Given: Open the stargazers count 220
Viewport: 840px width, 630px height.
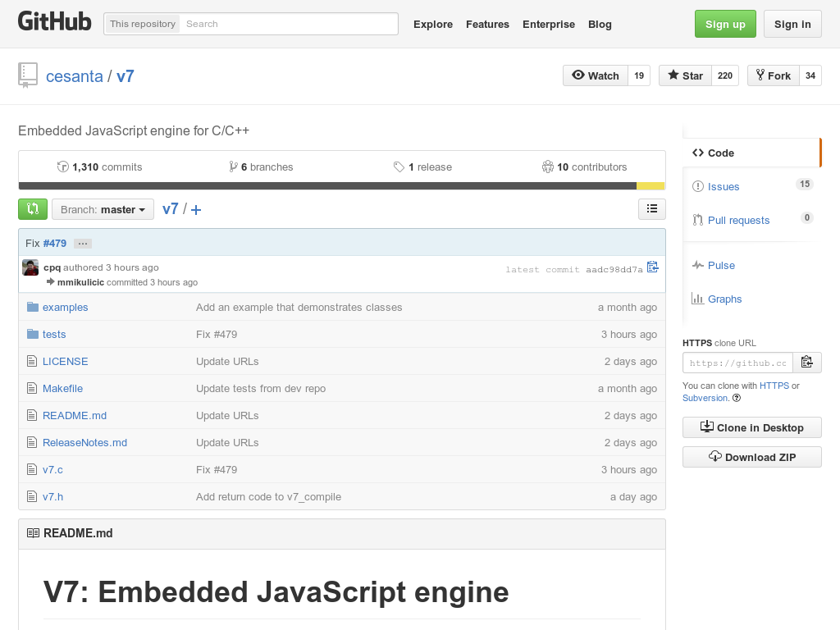Looking at the screenshot, I should [x=725, y=75].
